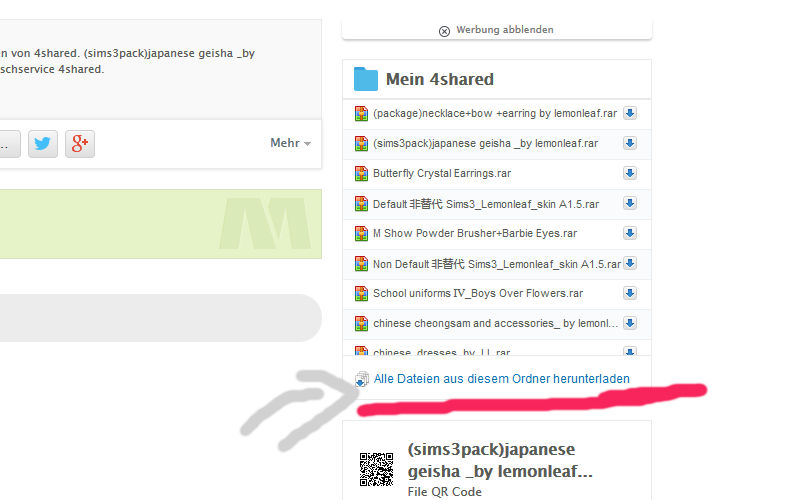Open Butterfly Crystal Earrings.rar file link
This screenshot has width=800, height=500.
coord(441,174)
